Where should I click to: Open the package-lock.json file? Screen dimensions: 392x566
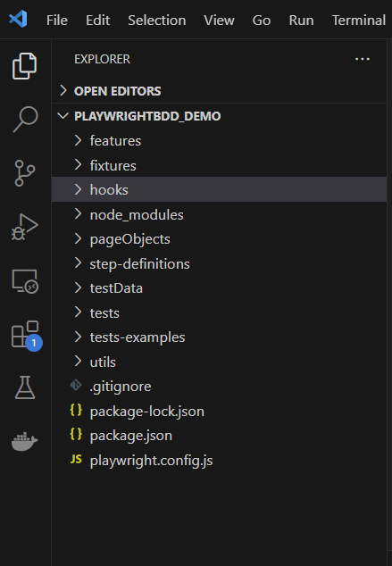[x=147, y=412]
